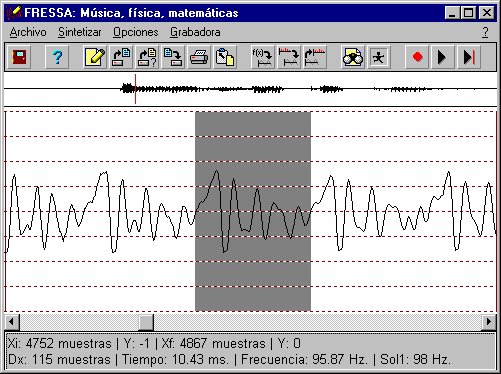501x374 pixels.
Task: Open help with the blue question mark icon
Action: (x=57, y=57)
